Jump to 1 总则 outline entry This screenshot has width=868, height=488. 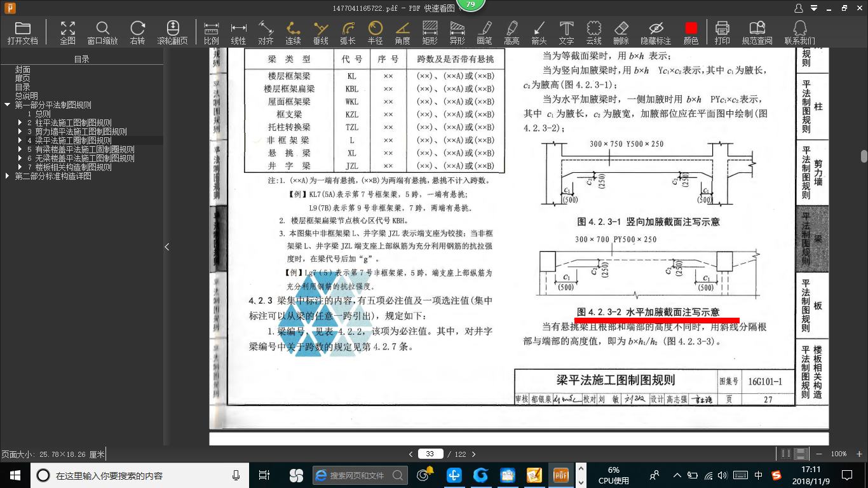pos(39,114)
